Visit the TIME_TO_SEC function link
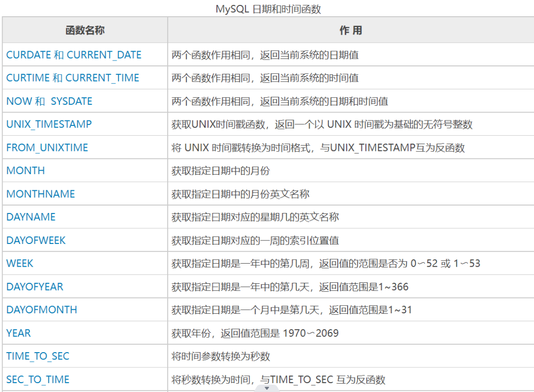The height and width of the screenshot is (392, 534). (x=38, y=356)
